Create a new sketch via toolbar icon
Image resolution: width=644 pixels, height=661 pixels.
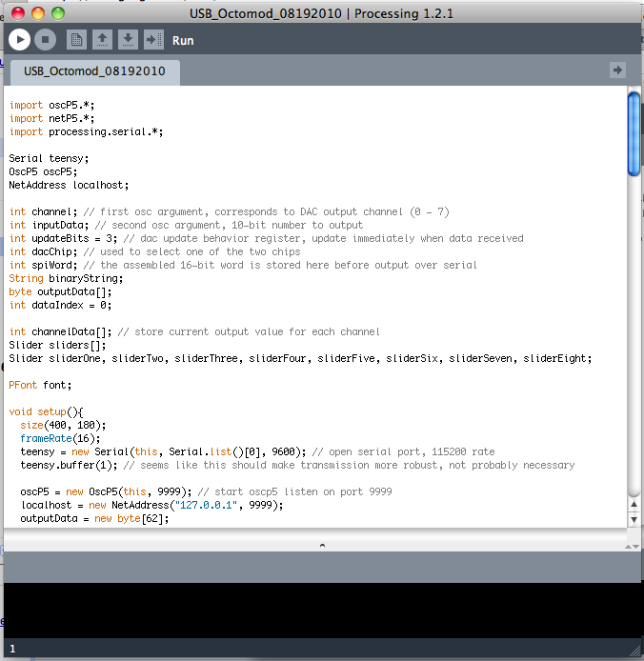(x=77, y=40)
